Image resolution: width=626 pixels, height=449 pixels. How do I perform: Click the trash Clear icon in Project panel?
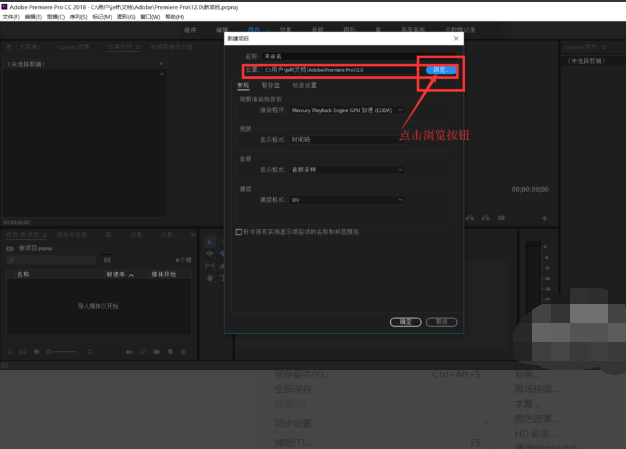tap(184, 352)
